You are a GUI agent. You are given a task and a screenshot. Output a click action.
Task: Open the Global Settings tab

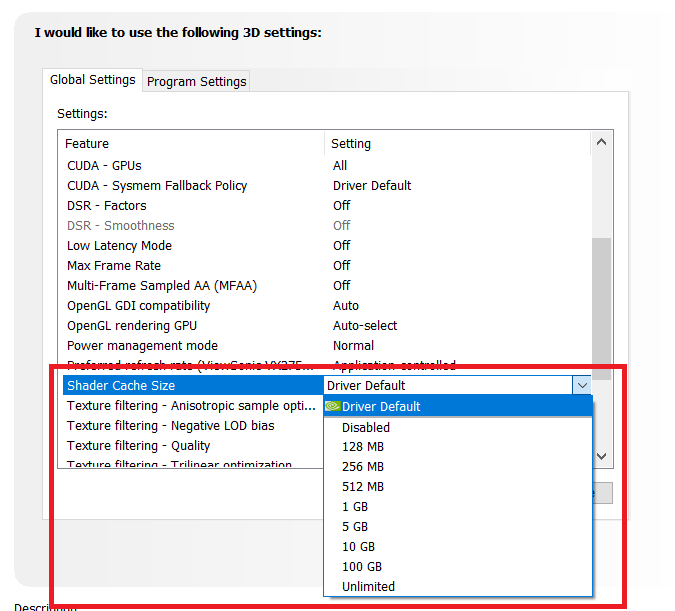click(x=93, y=80)
